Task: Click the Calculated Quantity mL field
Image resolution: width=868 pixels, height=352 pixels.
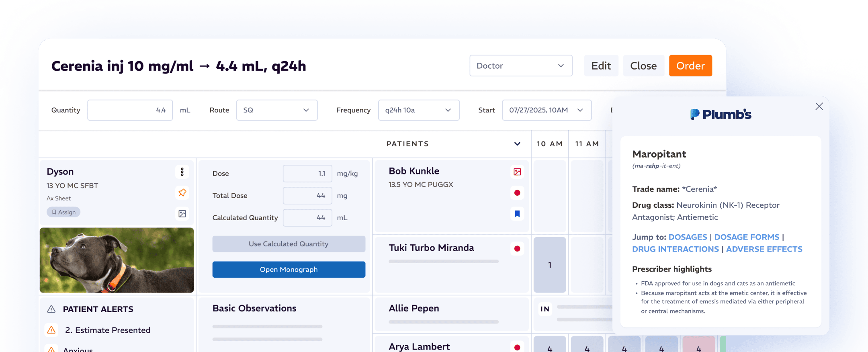Action: coord(307,218)
